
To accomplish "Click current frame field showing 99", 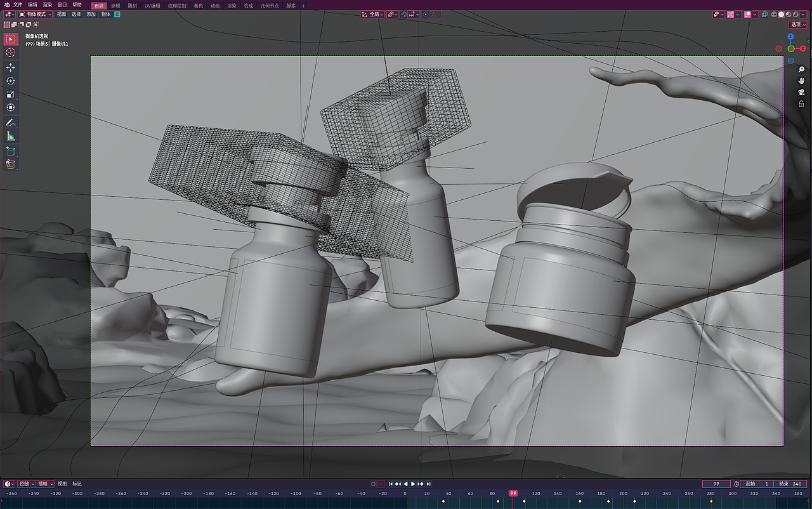I will (x=716, y=484).
